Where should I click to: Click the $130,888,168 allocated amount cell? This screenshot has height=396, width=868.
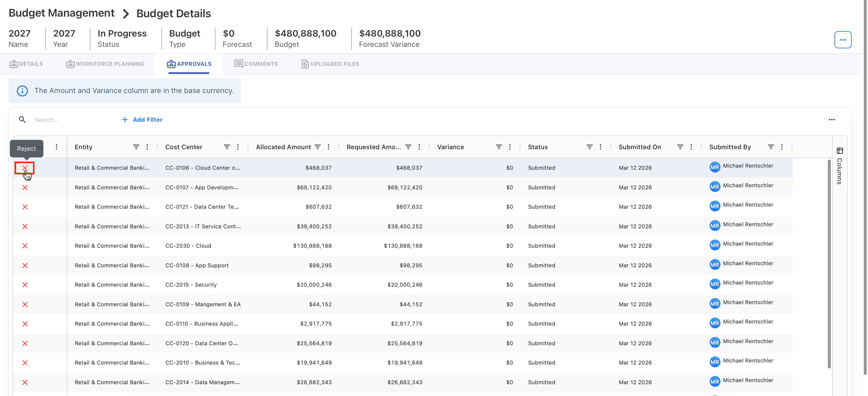coord(312,246)
